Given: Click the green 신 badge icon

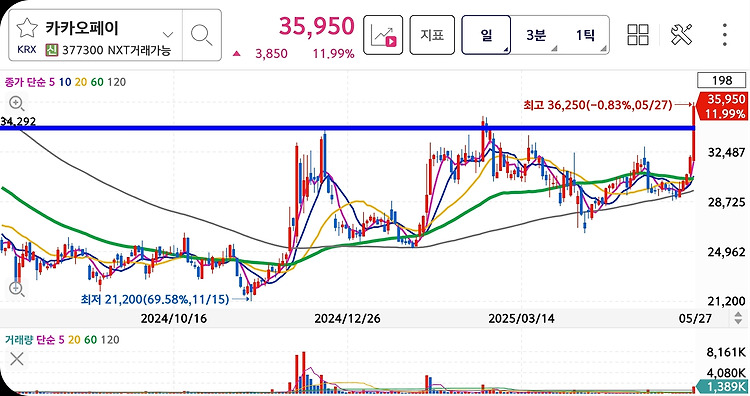Looking at the screenshot, I should point(52,50).
